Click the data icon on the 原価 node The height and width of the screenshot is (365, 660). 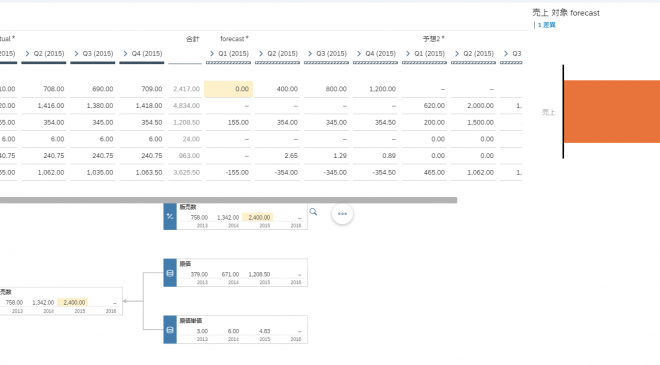[170, 273]
